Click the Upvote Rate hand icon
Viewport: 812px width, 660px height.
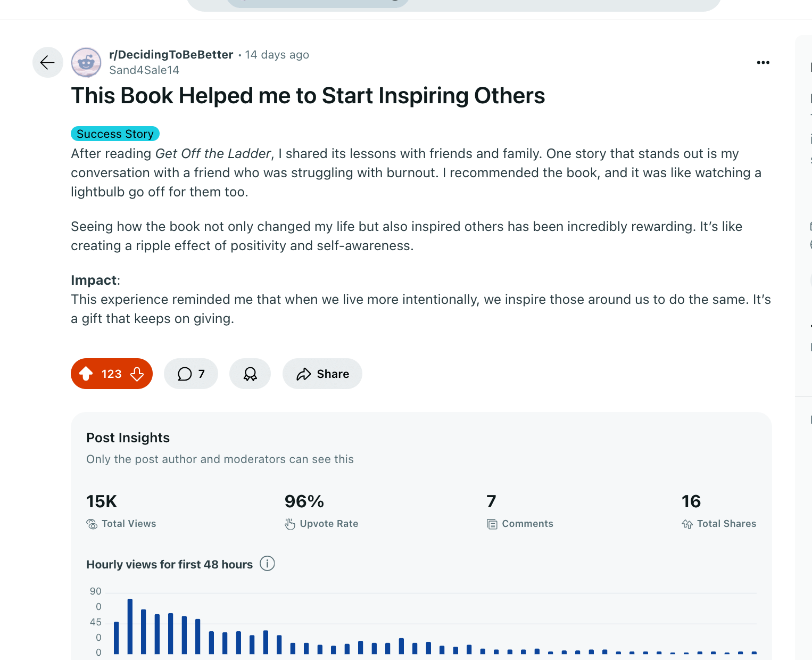tap(290, 524)
